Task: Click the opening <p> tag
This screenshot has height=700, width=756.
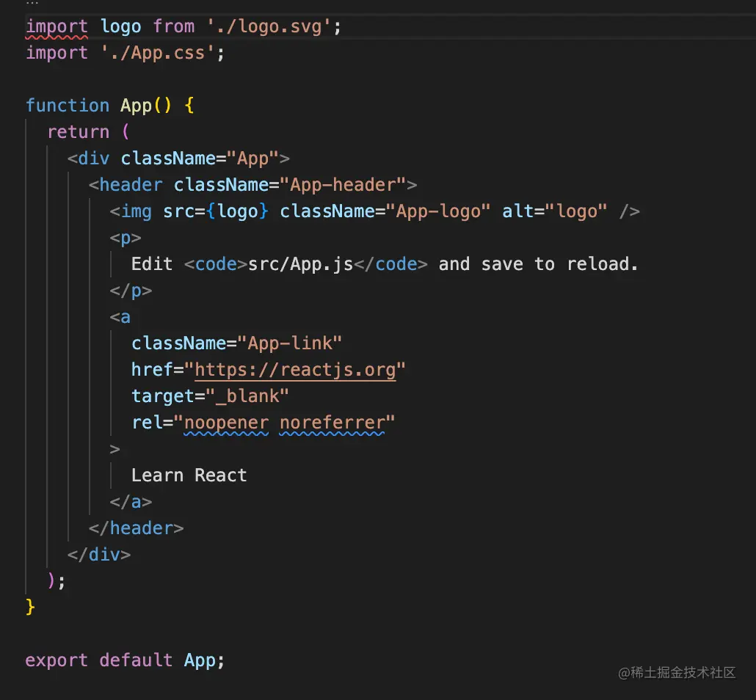Action: [x=126, y=238]
